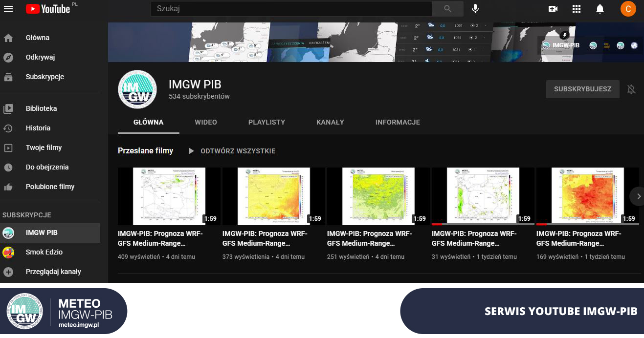Click the SUBSKRYPCJE section header
This screenshot has width=644, height=338.
tap(27, 215)
